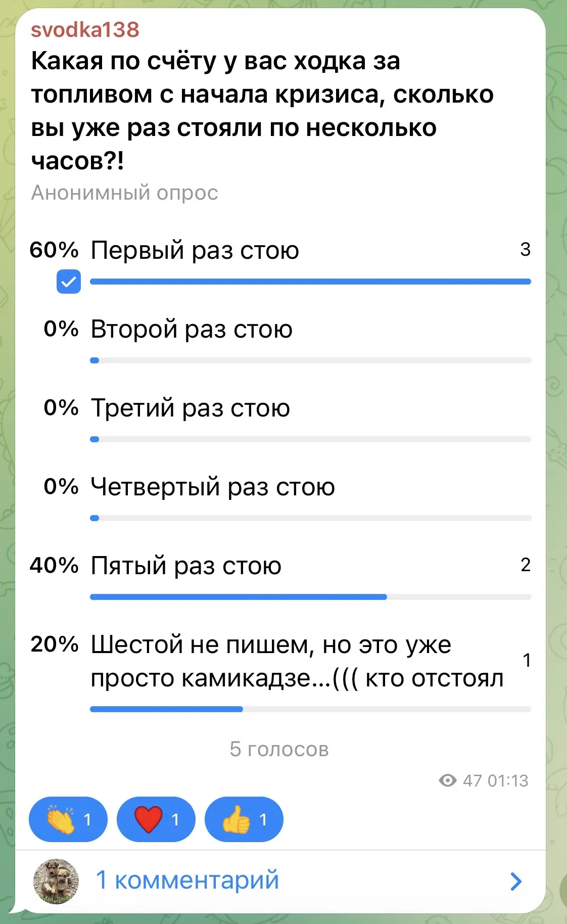Click the 40% result progress bar

click(310, 597)
